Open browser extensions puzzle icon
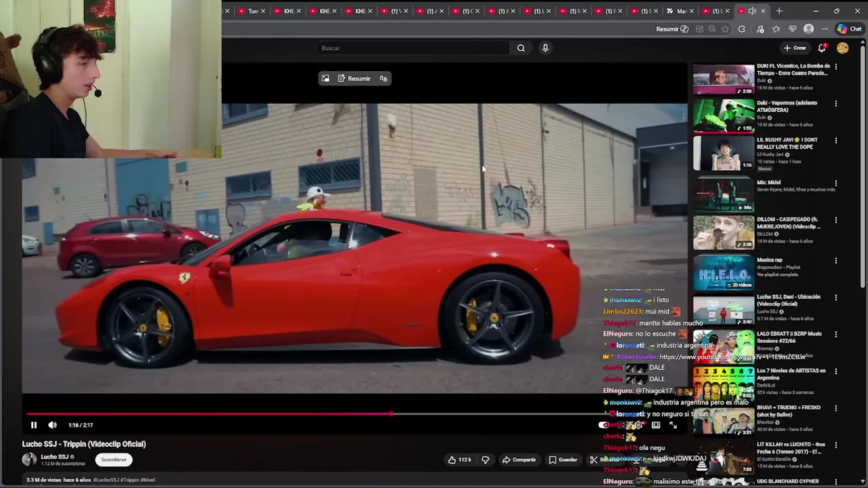This screenshot has height=488, width=868. pyautogui.click(x=742, y=29)
